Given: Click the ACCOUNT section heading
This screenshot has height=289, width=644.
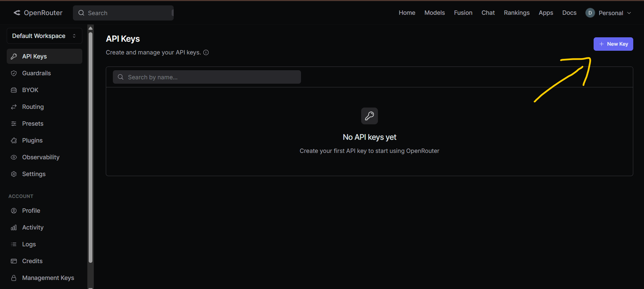Looking at the screenshot, I should tap(21, 196).
